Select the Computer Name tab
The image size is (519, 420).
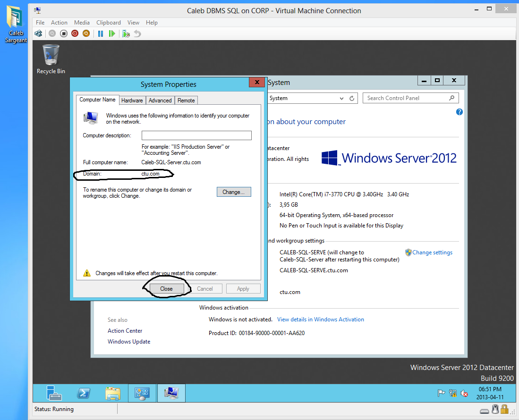(x=97, y=100)
